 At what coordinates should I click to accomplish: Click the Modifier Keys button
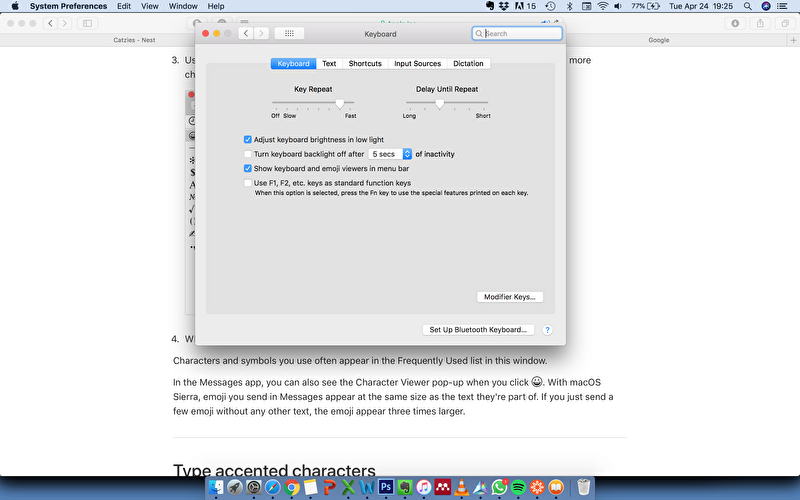coord(509,297)
